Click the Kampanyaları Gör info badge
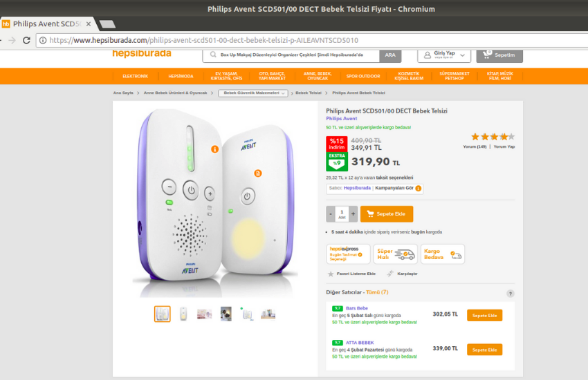The image size is (588, 380). (x=419, y=188)
